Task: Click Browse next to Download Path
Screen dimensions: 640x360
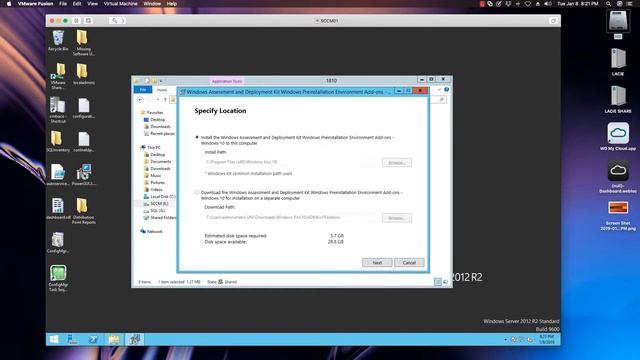Action: [x=396, y=218]
